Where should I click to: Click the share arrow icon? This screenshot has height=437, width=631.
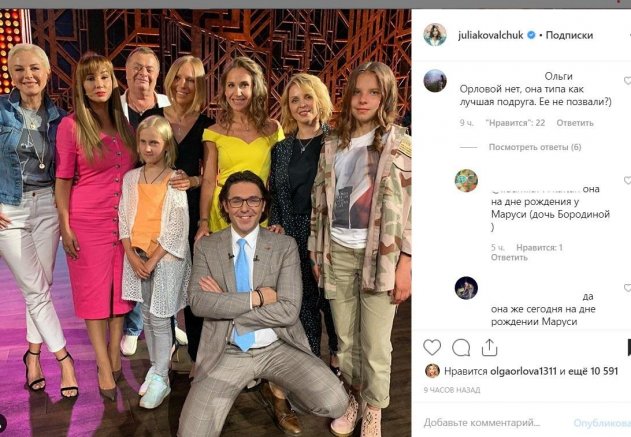[489, 347]
